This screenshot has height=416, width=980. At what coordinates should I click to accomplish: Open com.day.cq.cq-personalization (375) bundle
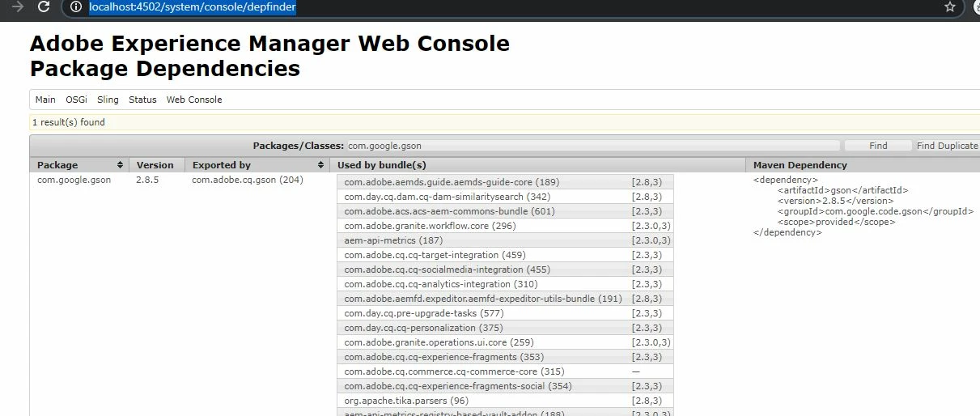(x=423, y=328)
